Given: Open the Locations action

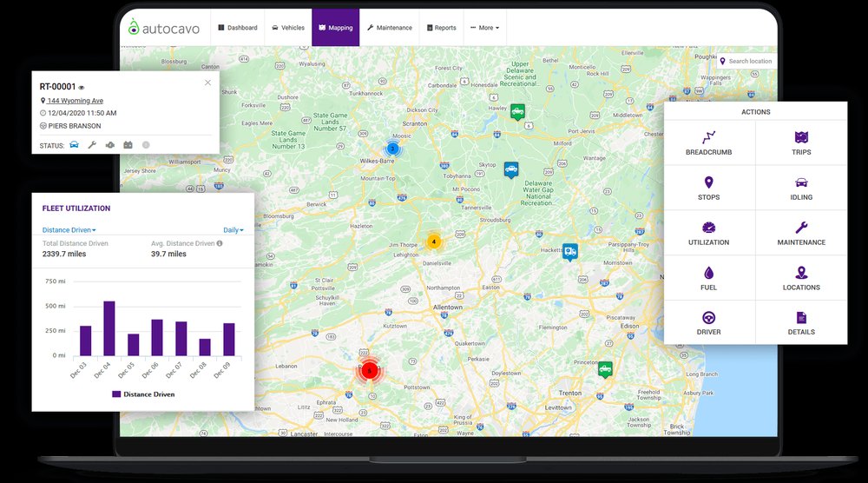Looking at the screenshot, I should coord(801,278).
